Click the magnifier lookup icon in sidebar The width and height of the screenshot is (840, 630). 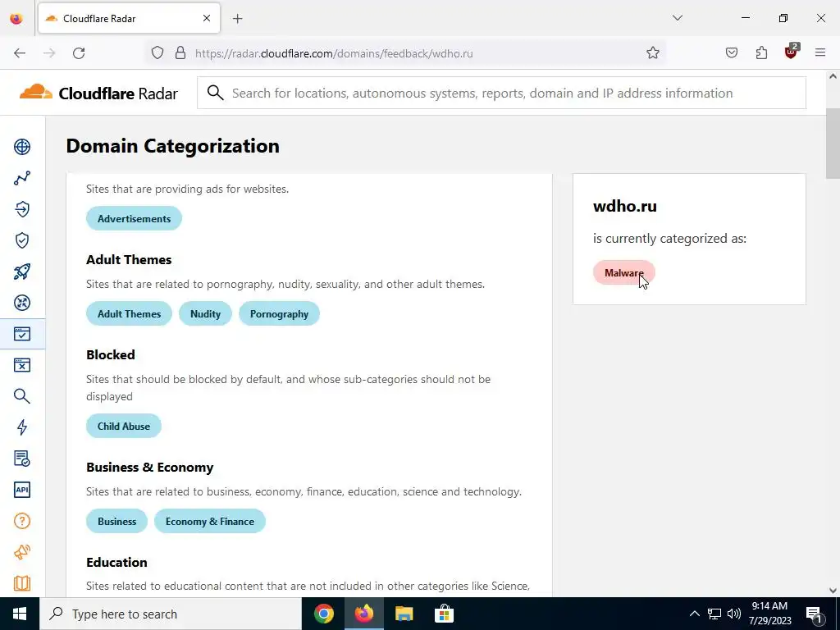tap(22, 396)
